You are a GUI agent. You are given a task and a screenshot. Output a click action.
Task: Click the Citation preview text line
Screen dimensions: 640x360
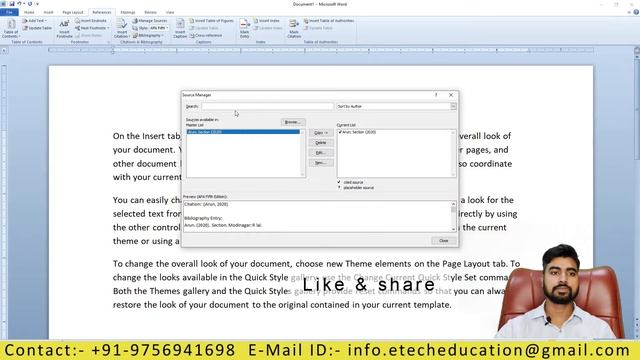[x=206, y=204]
